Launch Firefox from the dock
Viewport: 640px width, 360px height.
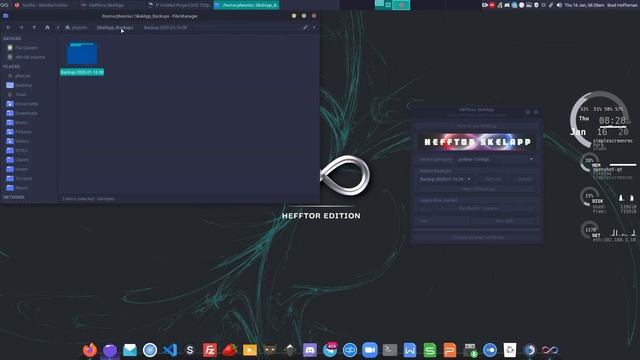pos(90,350)
